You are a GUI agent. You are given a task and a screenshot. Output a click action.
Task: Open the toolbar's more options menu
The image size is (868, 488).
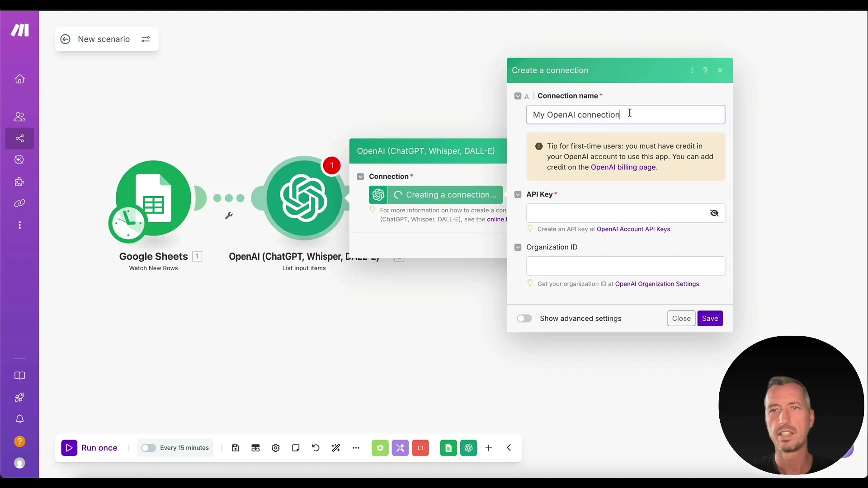[x=357, y=448]
